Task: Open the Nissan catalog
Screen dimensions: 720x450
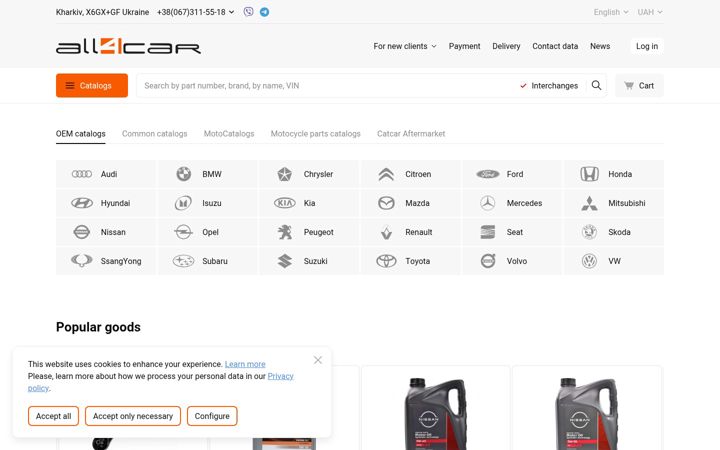Action: [106, 232]
